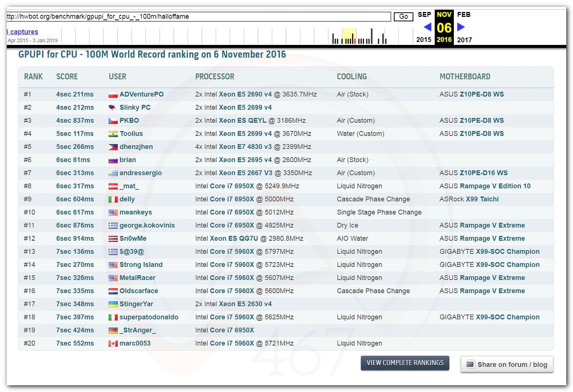The width and height of the screenshot is (573, 392).
Task: Select the highlighted section of capture timeline
Action: click(349, 36)
